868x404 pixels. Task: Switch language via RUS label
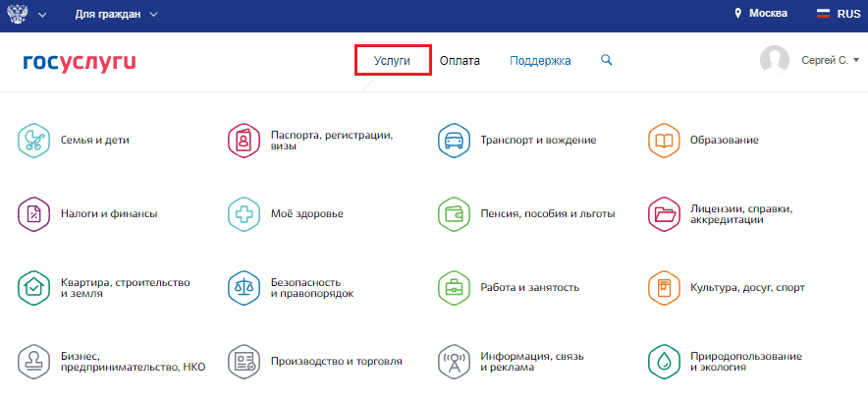(x=848, y=14)
